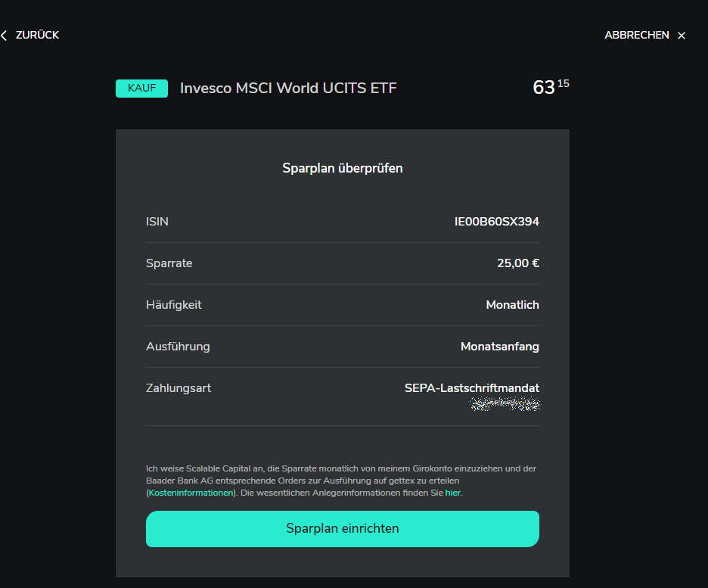Screen dimensions: 708x588
Task: Click the Monatlich frequency value
Action: tap(513, 305)
